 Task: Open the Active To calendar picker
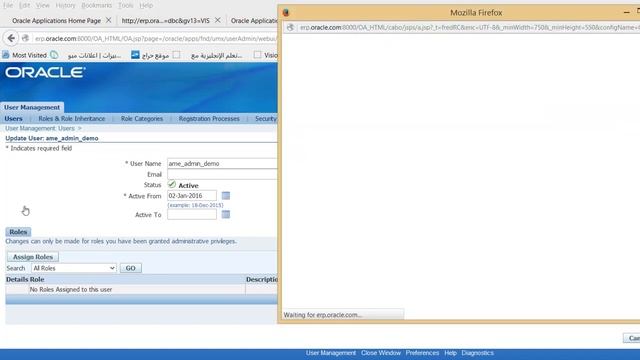pos(226,214)
